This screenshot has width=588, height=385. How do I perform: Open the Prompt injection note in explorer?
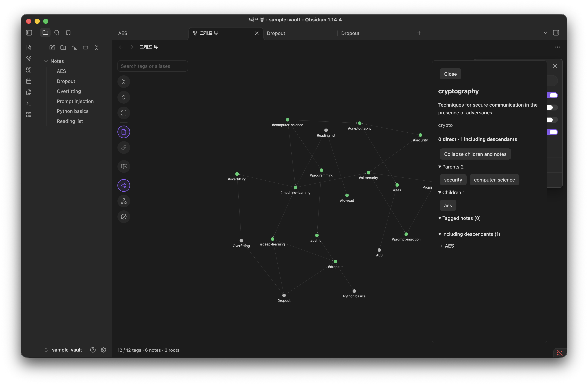pos(75,101)
